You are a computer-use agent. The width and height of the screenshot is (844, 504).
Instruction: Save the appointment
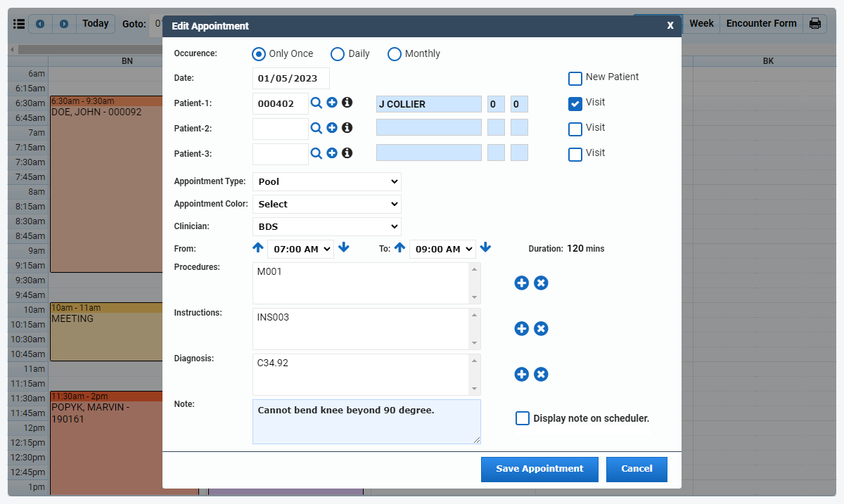(539, 469)
